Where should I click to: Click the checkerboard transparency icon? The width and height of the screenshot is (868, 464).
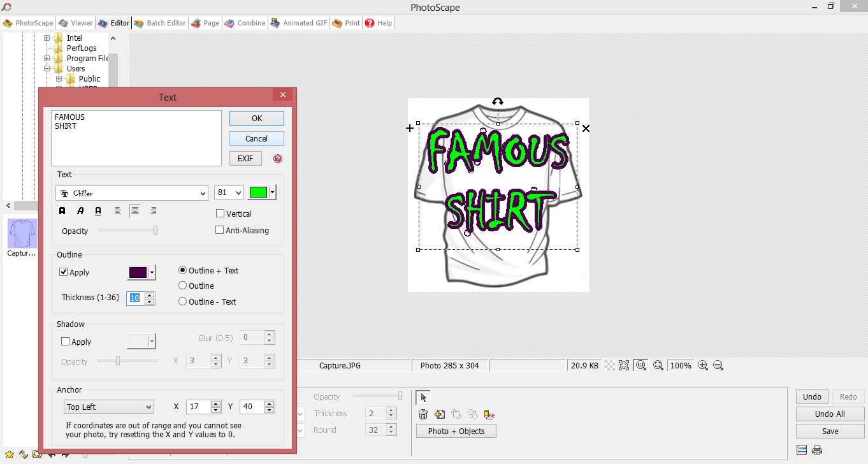610,365
